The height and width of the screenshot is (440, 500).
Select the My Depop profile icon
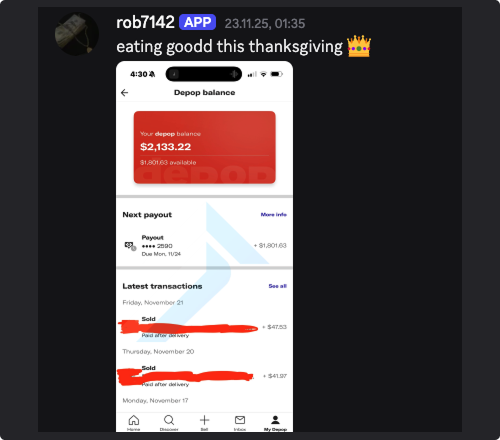click(275, 420)
